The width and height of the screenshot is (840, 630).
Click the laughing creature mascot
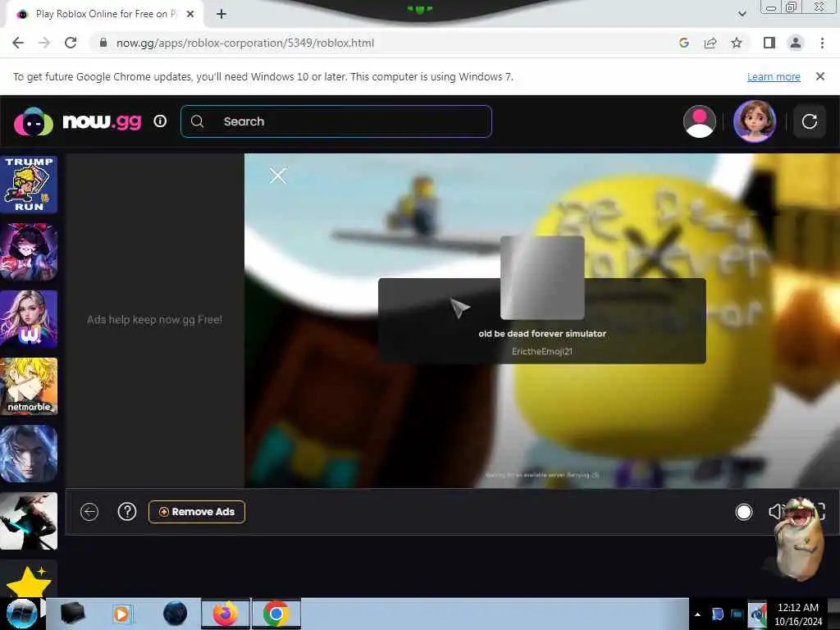click(x=800, y=538)
